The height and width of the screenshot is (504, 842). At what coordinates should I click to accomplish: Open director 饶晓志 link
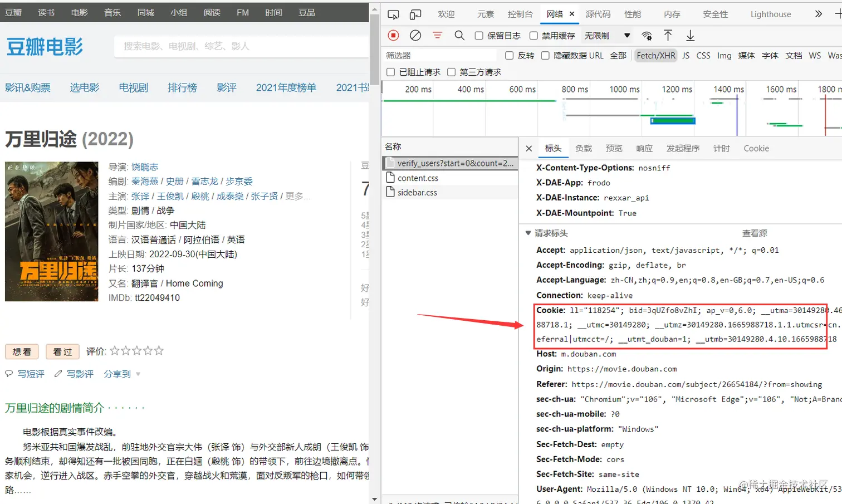(145, 167)
